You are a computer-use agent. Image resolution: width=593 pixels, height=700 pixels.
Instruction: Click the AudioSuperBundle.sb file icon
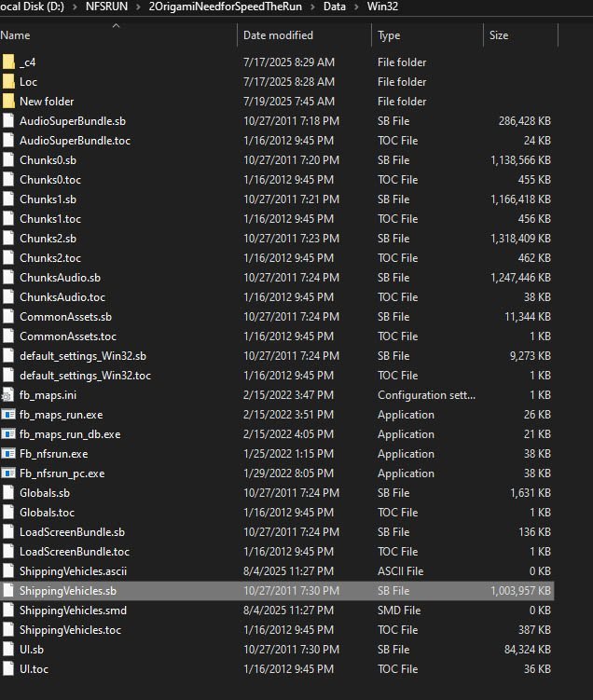point(8,121)
